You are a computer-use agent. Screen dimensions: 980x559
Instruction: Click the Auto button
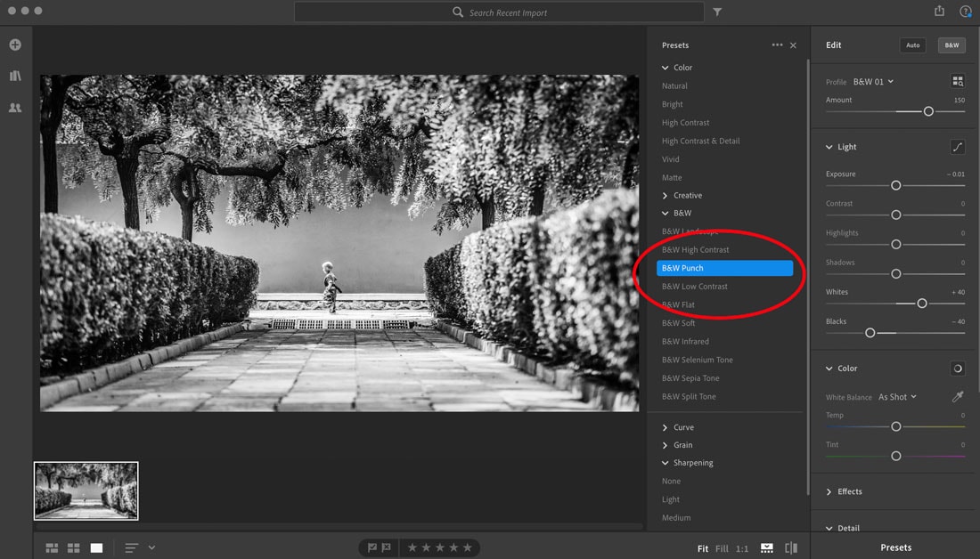tap(912, 45)
